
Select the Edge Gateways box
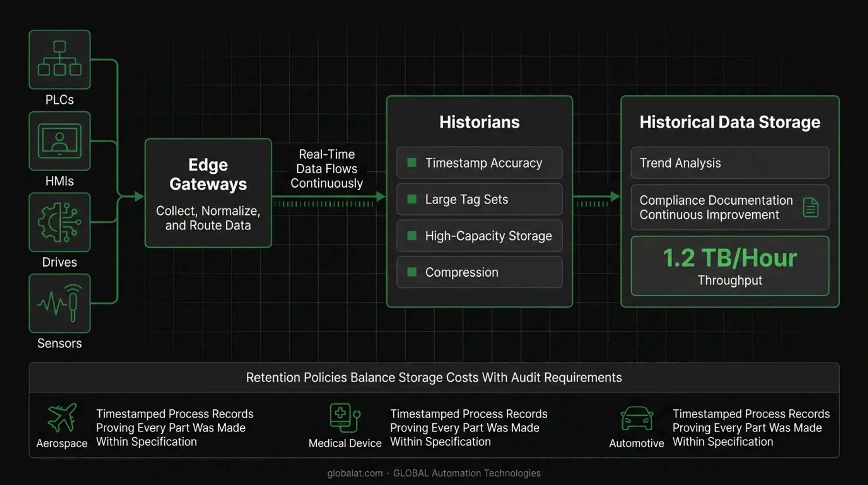coord(208,193)
